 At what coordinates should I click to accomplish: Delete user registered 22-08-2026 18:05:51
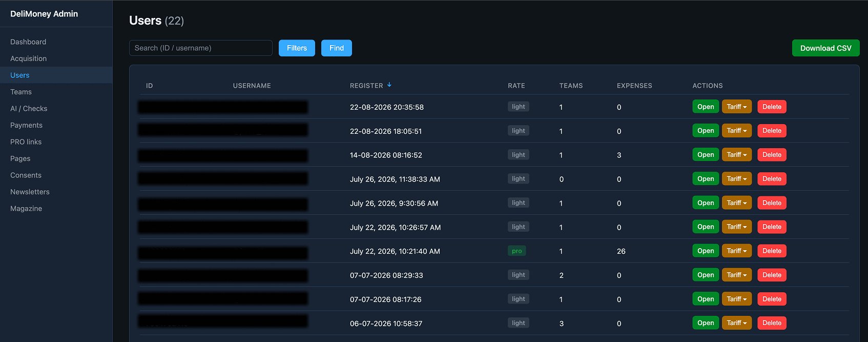772,131
